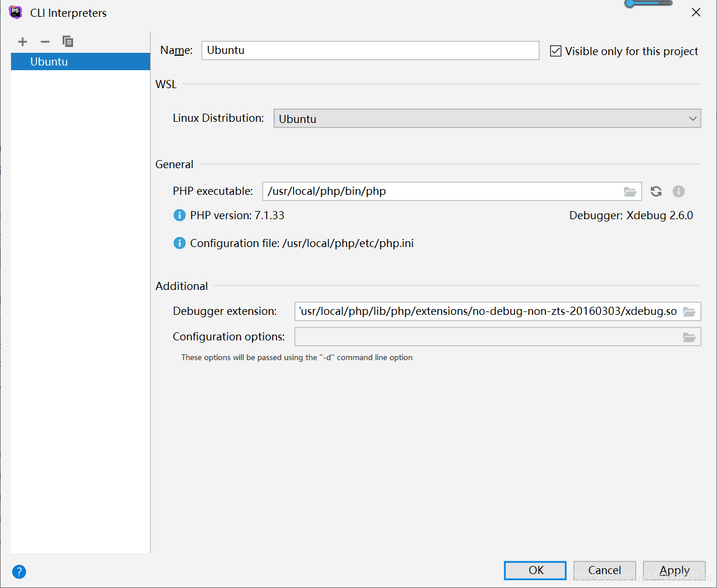717x588 pixels.
Task: Cancel the interpreter dialog
Action: click(x=604, y=570)
